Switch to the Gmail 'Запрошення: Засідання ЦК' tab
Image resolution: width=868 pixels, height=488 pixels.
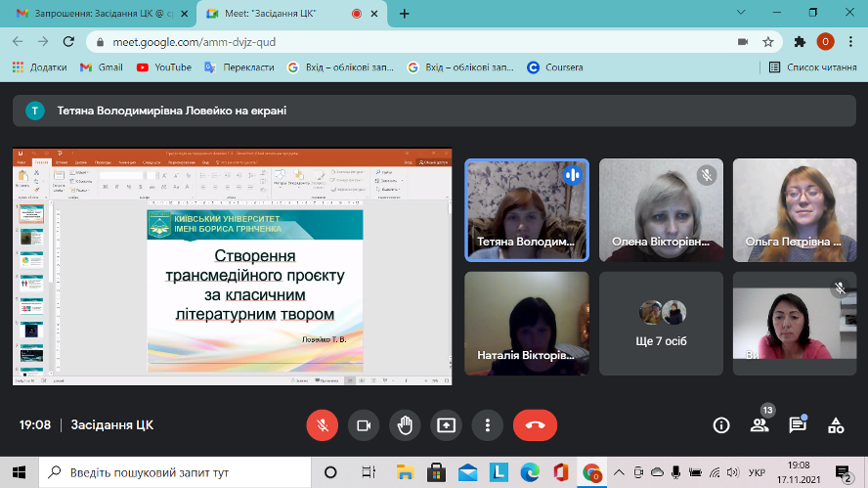coord(98,14)
